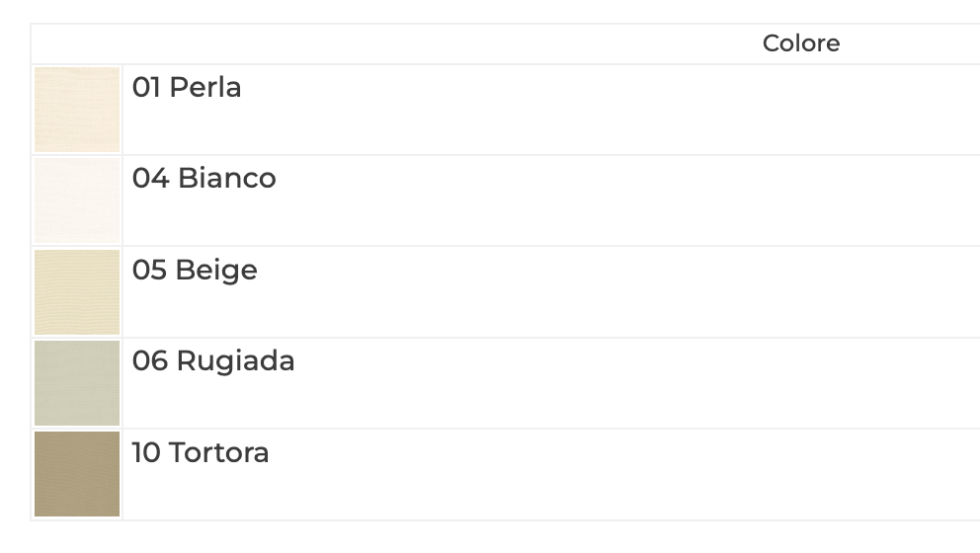The height and width of the screenshot is (553, 980).
Task: Click the 06 Rugiada swatch thumbnail
Action: tap(77, 383)
